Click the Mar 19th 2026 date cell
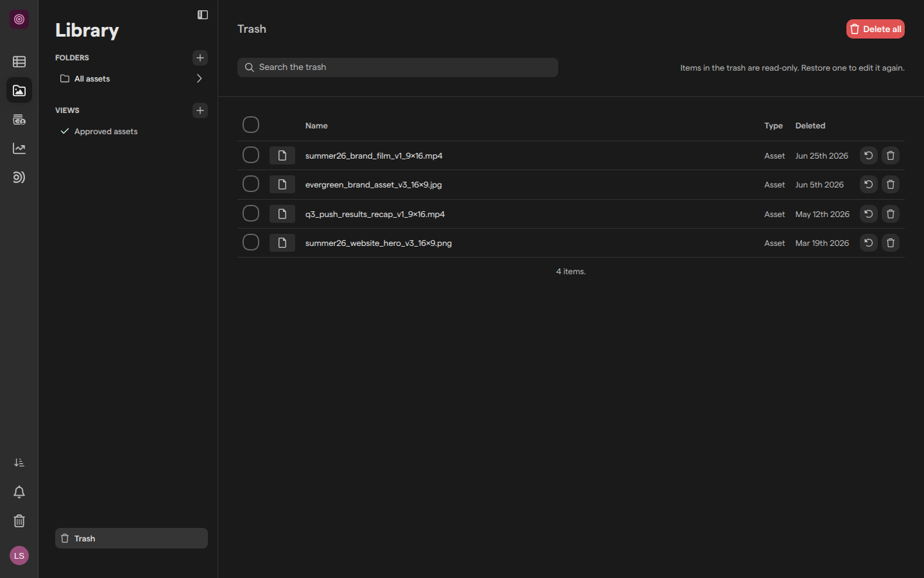Viewport: 924px width, 578px height. point(822,243)
